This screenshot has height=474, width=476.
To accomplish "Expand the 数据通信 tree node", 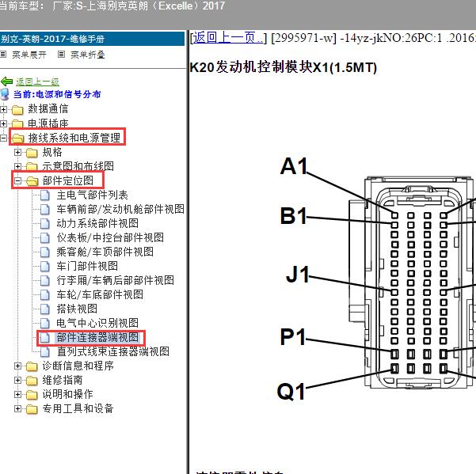I will [x=3, y=109].
